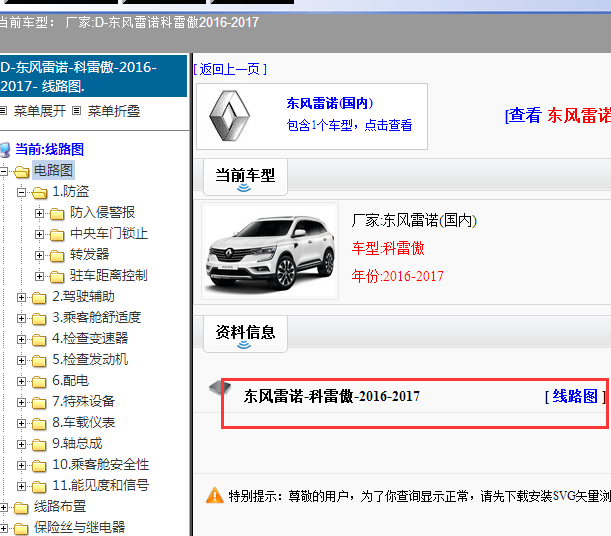Click the 菜单展开 list icon

4,111
